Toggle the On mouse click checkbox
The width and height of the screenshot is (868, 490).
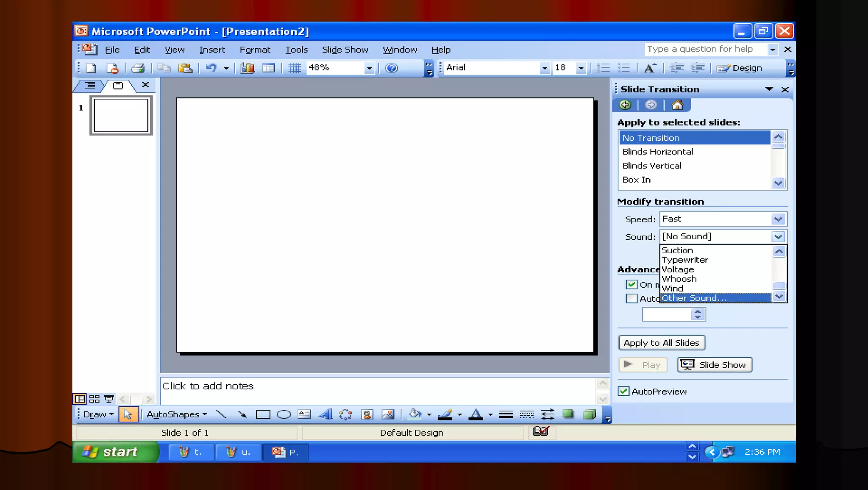click(x=632, y=285)
